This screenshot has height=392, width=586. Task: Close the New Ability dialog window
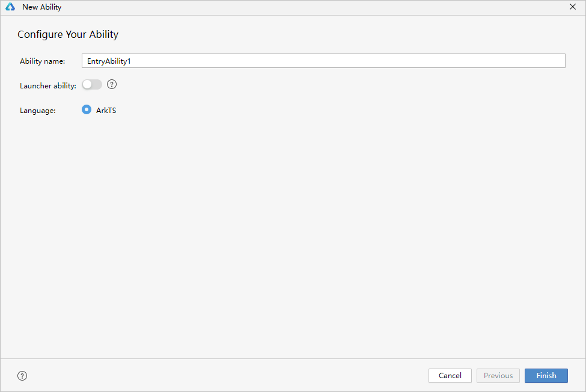click(573, 7)
